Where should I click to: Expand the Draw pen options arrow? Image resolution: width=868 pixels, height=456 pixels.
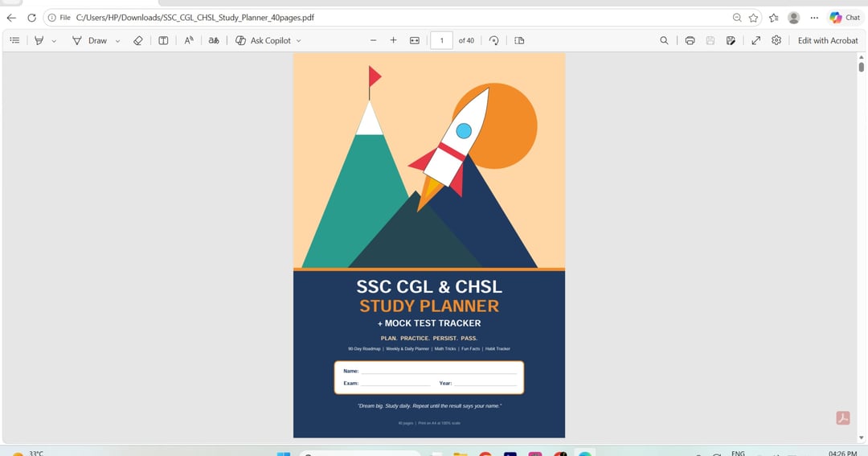point(117,41)
